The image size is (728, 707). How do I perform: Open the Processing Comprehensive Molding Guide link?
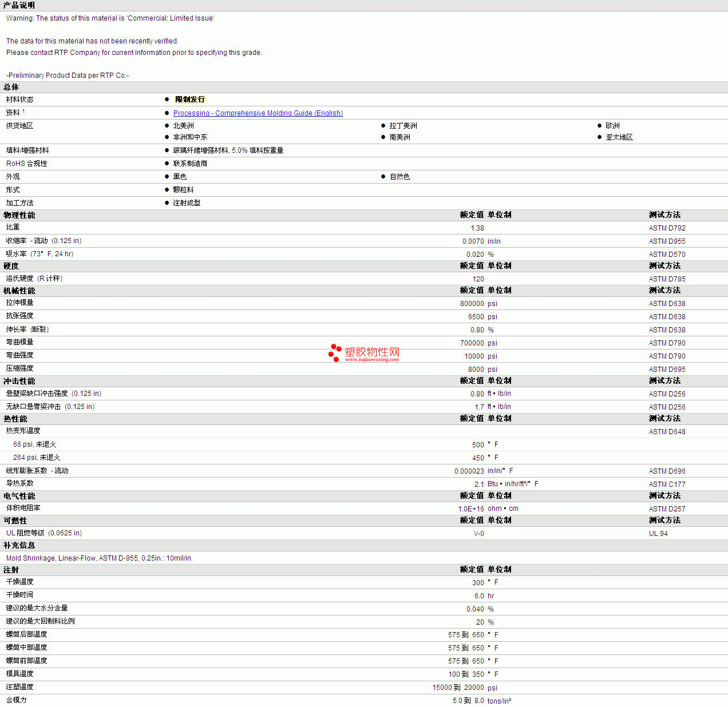coord(258,113)
